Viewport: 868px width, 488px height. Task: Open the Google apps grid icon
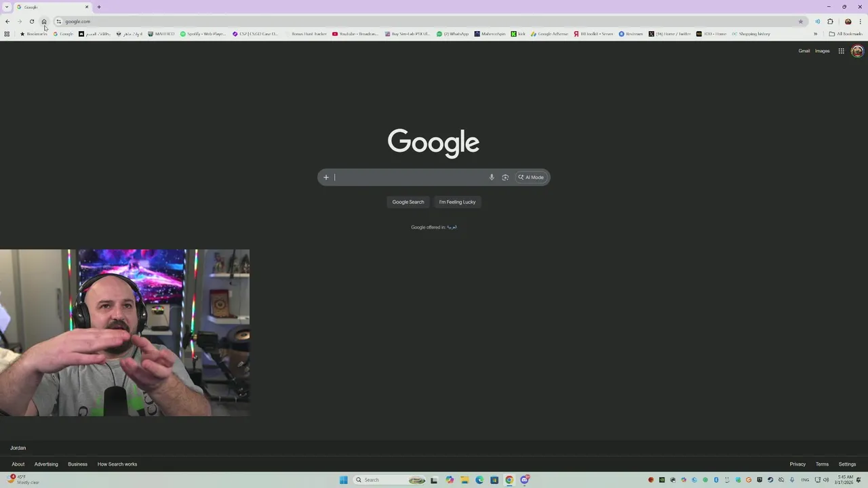841,51
